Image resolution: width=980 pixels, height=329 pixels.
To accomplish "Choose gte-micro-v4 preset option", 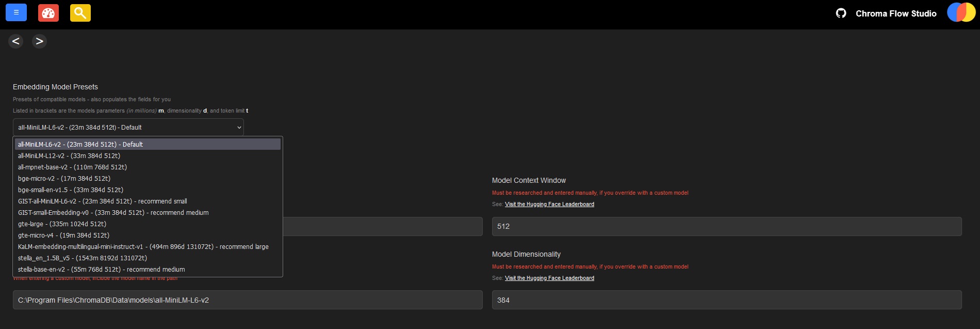I will (148, 235).
